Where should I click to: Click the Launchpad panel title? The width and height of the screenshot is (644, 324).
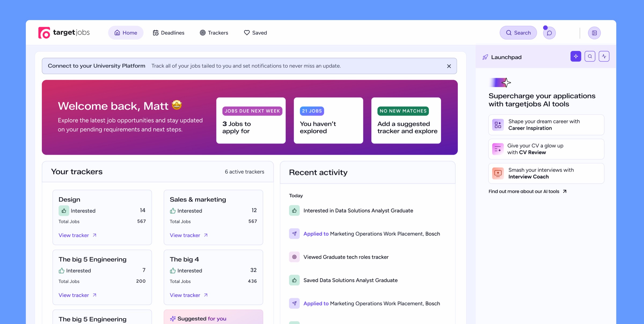point(506,57)
